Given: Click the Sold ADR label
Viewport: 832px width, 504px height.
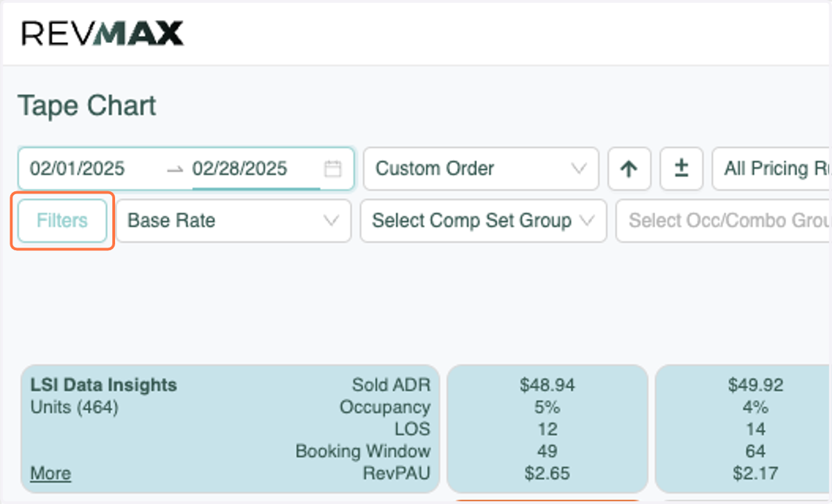Looking at the screenshot, I should 391,385.
